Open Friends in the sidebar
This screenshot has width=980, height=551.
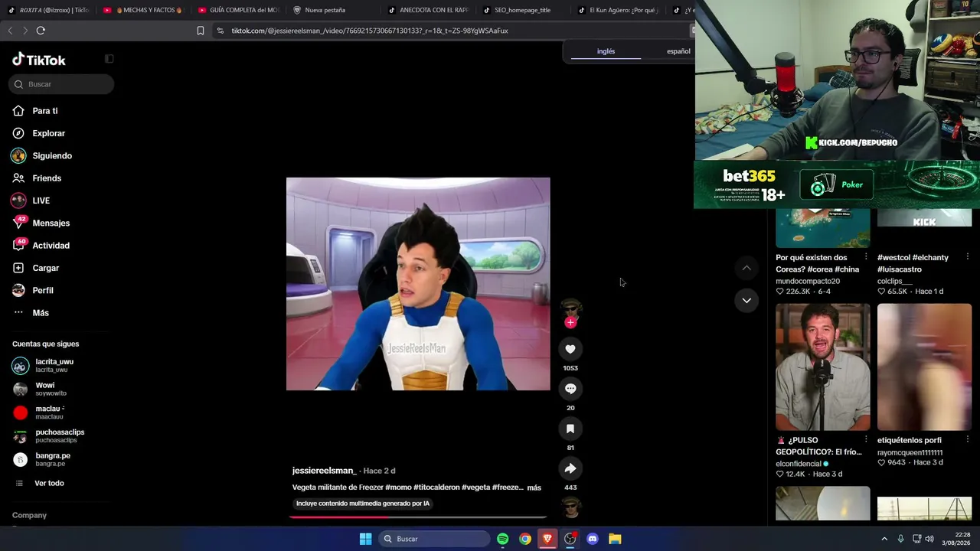coord(37,178)
